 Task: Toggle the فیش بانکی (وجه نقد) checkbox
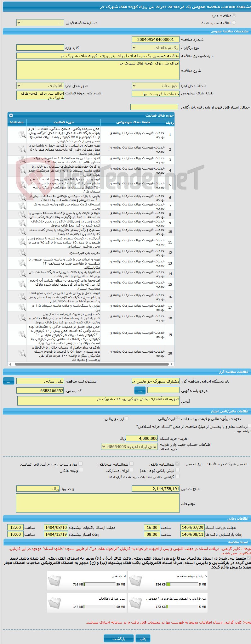click(x=178, y=470)
